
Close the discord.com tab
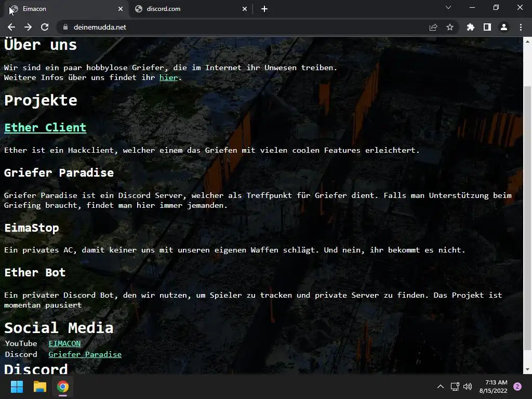[245, 9]
